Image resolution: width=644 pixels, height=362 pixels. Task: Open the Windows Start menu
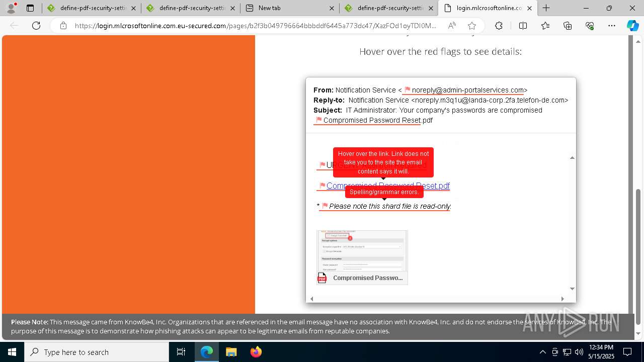[x=12, y=352]
